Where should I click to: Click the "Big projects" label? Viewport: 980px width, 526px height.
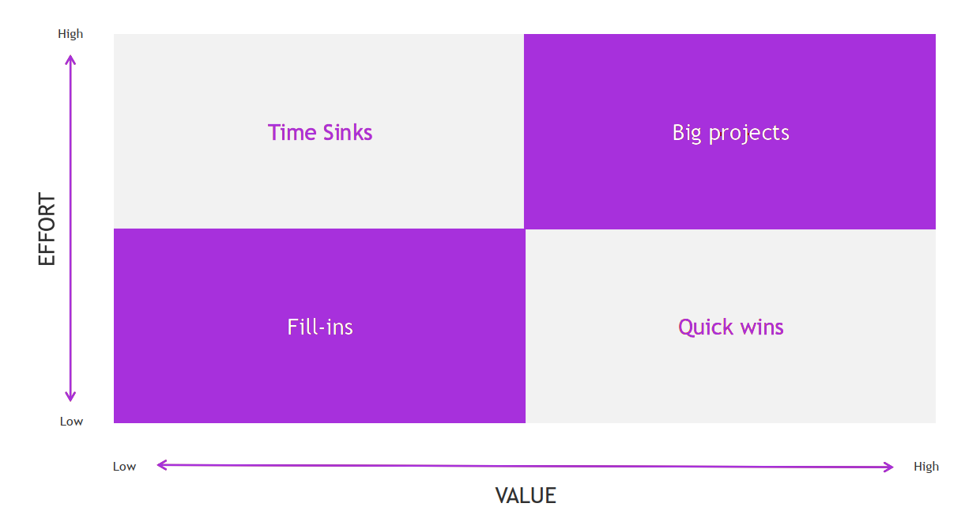[x=730, y=132]
